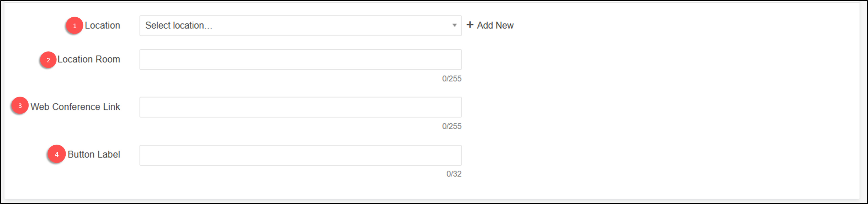This screenshot has height=204, width=868.
Task: Click the 'Add New' text next to Location
Action: tap(495, 25)
